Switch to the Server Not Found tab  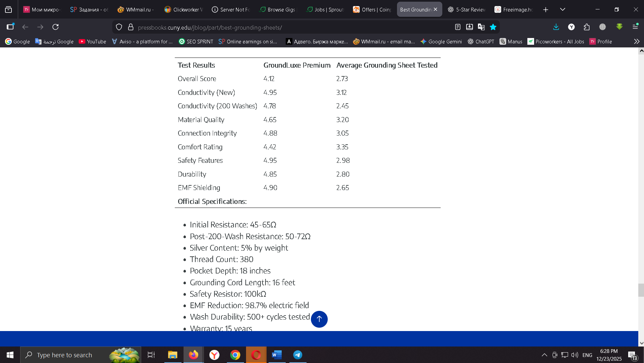click(230, 9)
